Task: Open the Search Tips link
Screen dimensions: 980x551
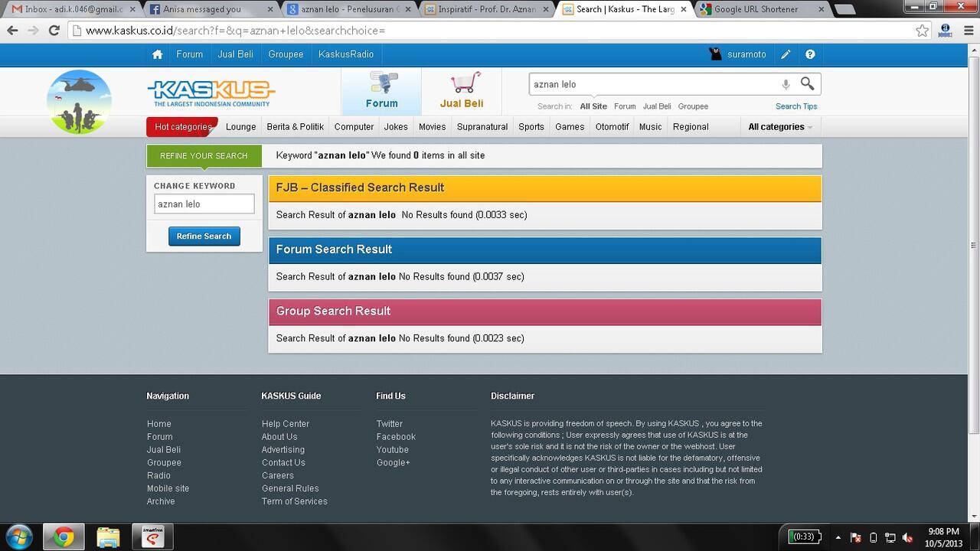Action: pyautogui.click(x=796, y=106)
